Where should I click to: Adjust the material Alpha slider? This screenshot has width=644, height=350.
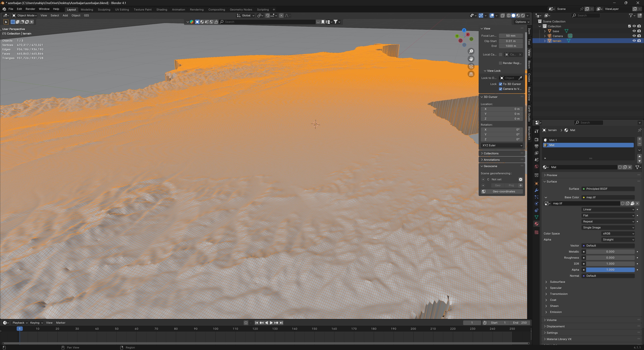click(610, 270)
